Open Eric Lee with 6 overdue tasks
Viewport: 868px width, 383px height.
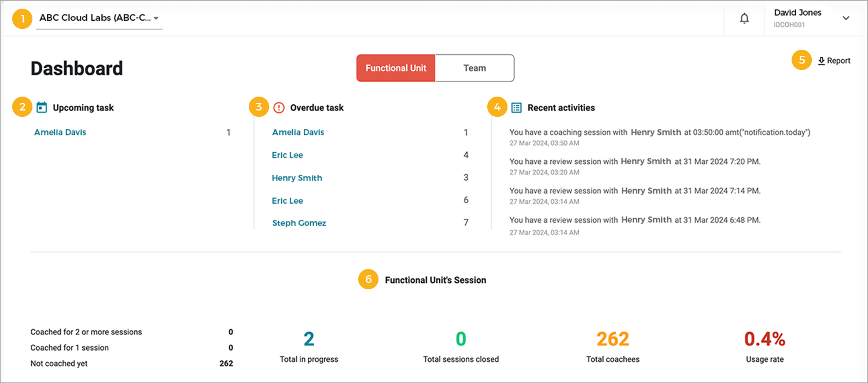(288, 201)
